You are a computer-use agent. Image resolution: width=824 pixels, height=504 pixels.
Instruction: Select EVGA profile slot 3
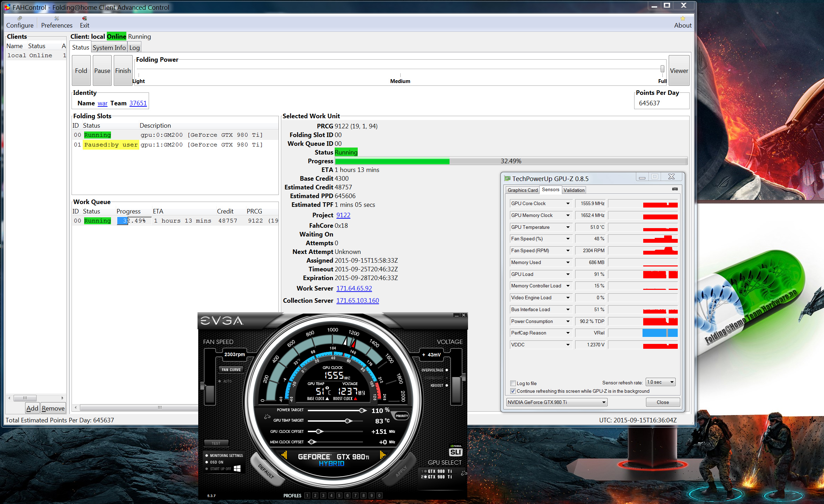[323, 496]
